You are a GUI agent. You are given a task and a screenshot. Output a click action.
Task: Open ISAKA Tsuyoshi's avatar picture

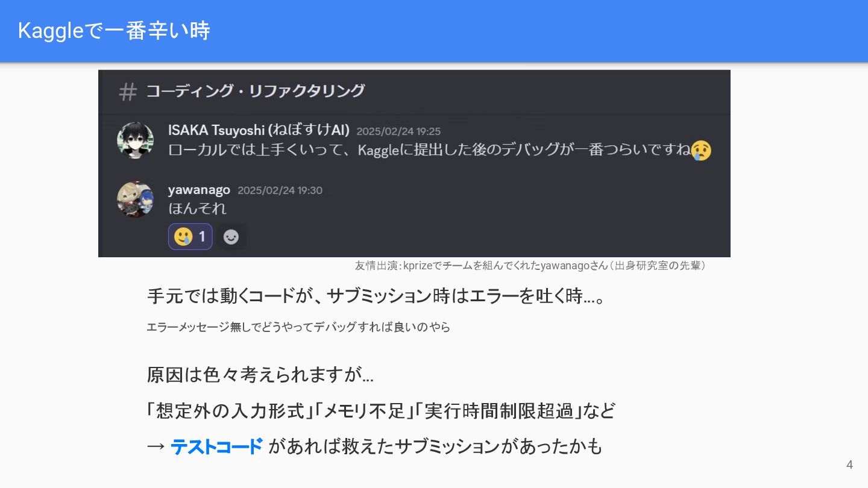pos(135,140)
